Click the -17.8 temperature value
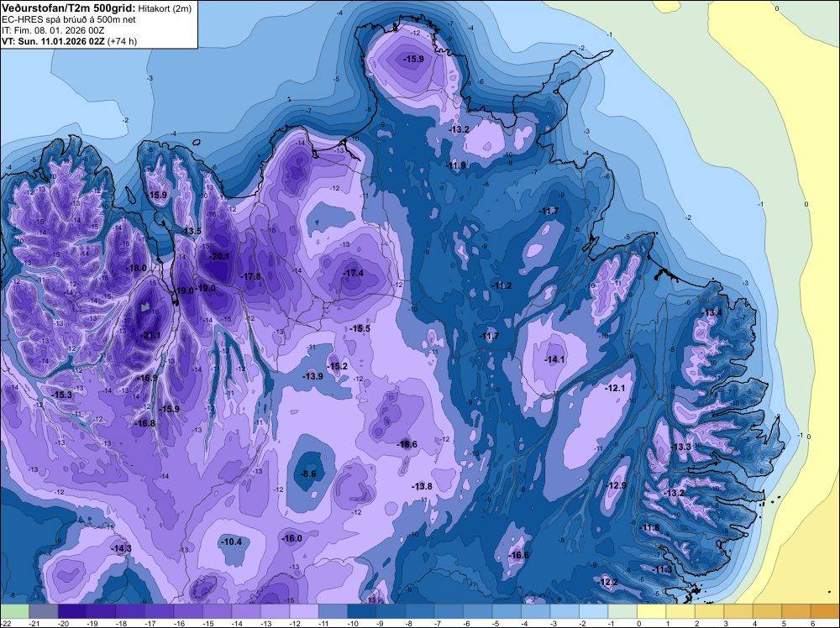The height and width of the screenshot is (628, 840). 251,277
